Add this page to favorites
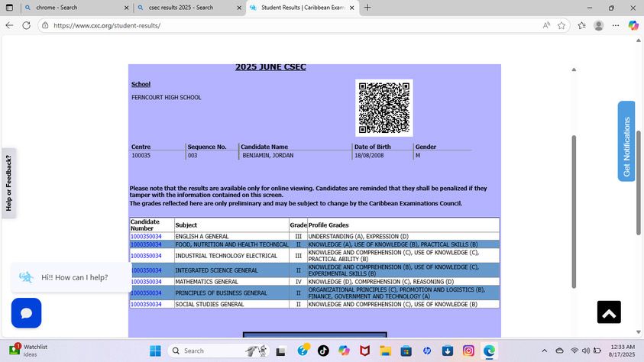Image resolution: width=644 pixels, height=362 pixels. coord(561,25)
